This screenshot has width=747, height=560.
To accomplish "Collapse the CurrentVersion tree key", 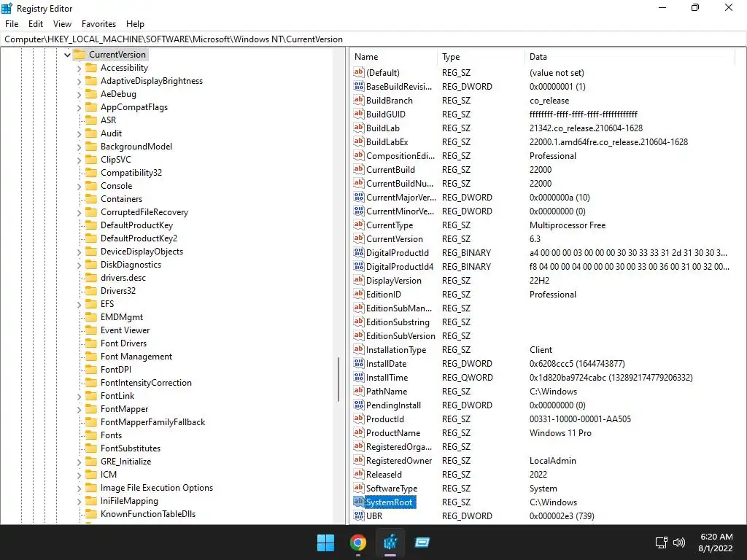I will pyautogui.click(x=67, y=55).
